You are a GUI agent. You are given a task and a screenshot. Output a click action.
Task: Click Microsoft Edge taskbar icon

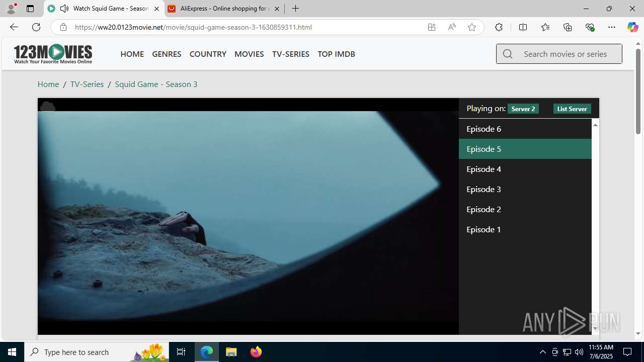pos(207,352)
